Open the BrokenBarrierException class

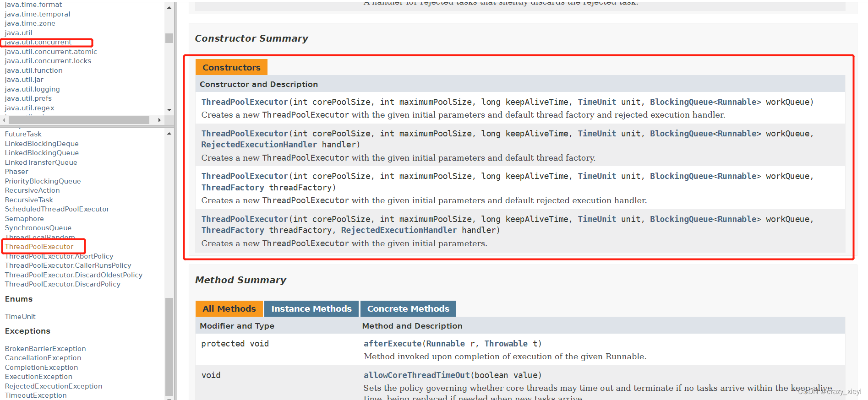[45, 349]
